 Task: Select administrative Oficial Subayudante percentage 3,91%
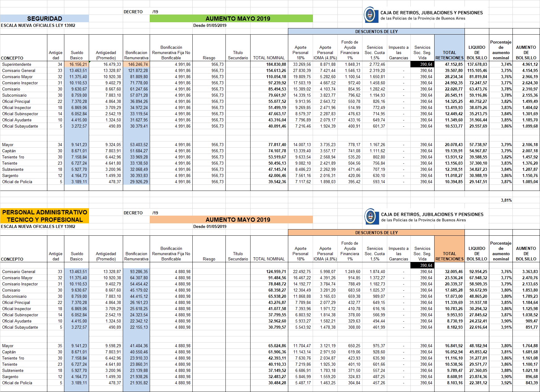coord(501,327)
